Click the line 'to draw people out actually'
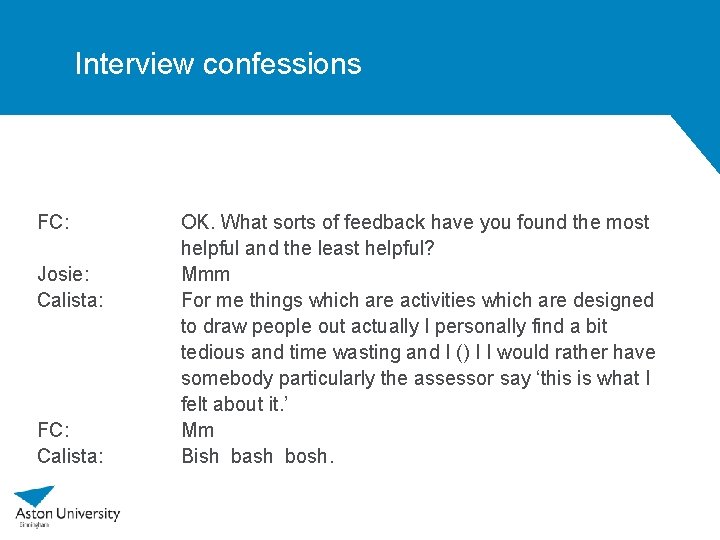 click(394, 326)
